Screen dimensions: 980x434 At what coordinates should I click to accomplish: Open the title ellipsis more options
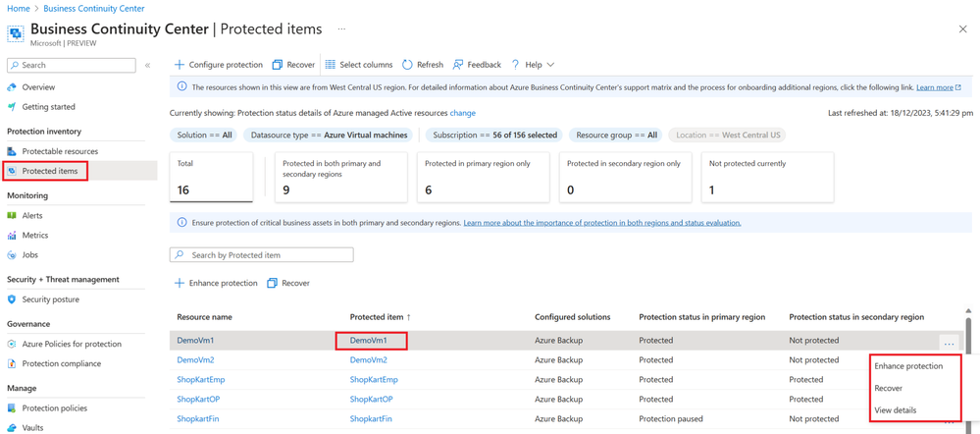pyautogui.click(x=341, y=28)
